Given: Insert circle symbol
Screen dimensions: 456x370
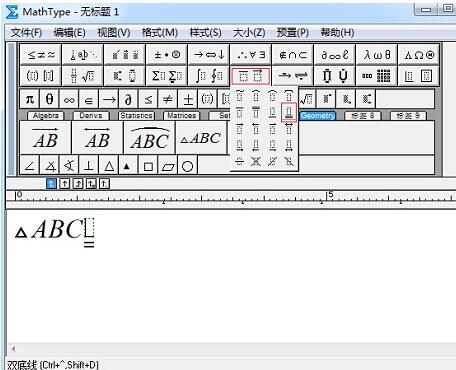Looking at the screenshot, I should point(187,165).
